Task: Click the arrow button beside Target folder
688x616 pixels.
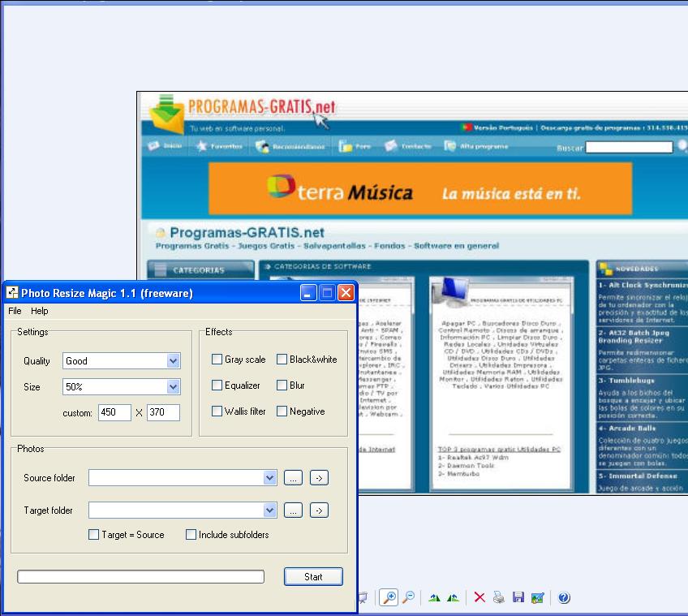Action: (x=319, y=510)
